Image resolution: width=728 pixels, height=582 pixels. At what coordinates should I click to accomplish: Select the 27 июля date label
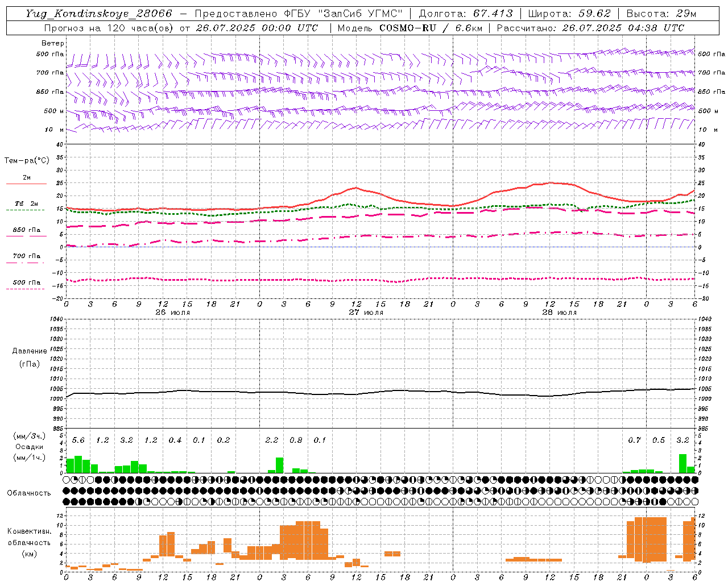(x=366, y=313)
